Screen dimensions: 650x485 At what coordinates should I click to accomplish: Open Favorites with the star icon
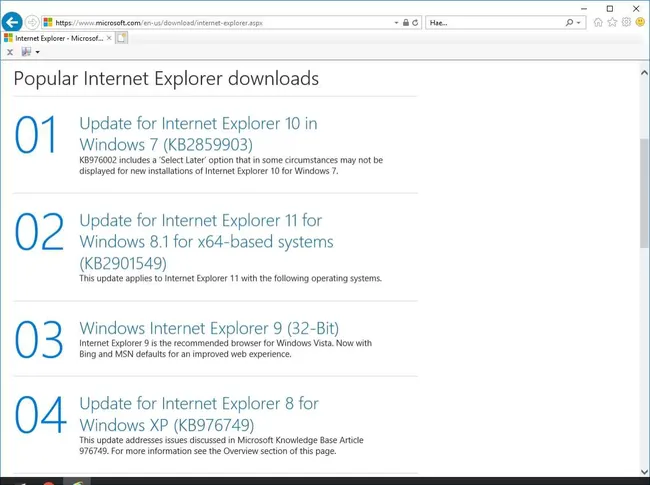coord(612,22)
